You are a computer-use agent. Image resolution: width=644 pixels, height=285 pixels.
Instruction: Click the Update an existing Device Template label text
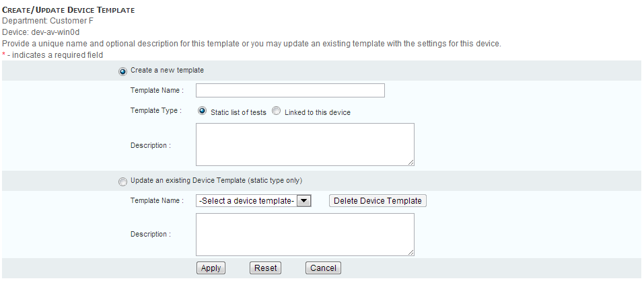(x=216, y=180)
